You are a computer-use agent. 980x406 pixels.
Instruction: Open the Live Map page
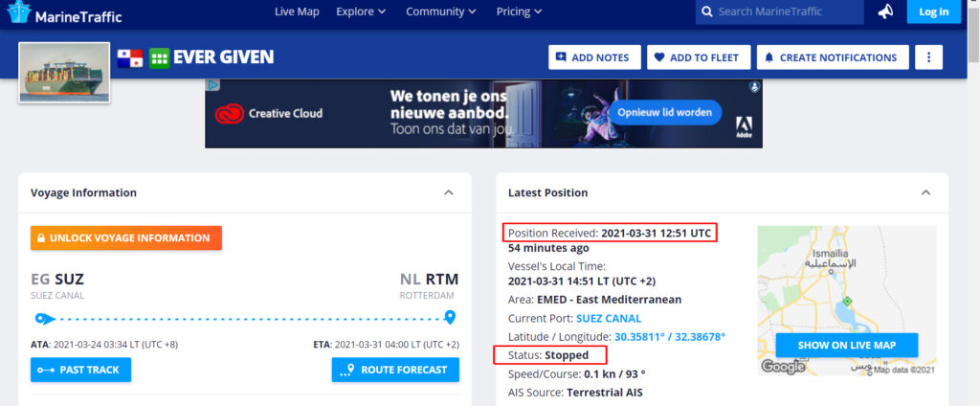pos(297,11)
